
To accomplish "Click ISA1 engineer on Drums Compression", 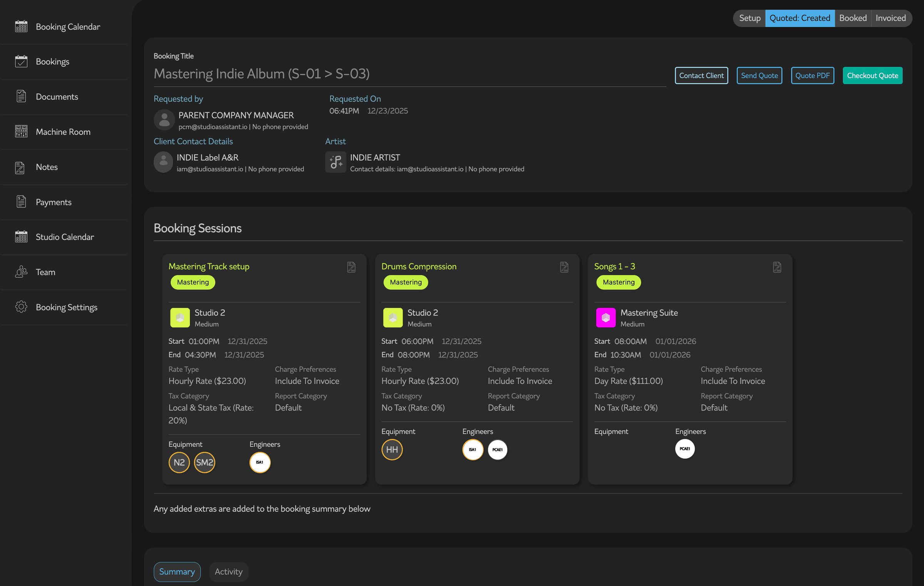I will tap(473, 449).
